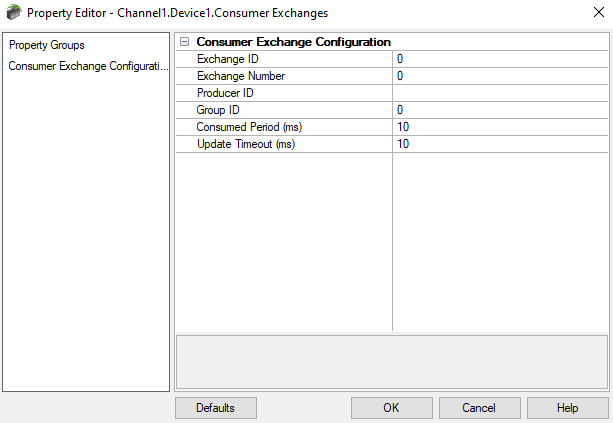Select the Update Timeout (ms) property label
Screen dimensions: 613x423
246,144
